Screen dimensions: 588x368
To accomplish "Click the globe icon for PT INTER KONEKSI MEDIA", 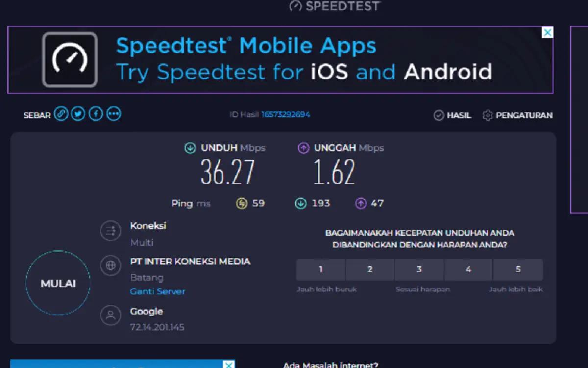I will [111, 266].
